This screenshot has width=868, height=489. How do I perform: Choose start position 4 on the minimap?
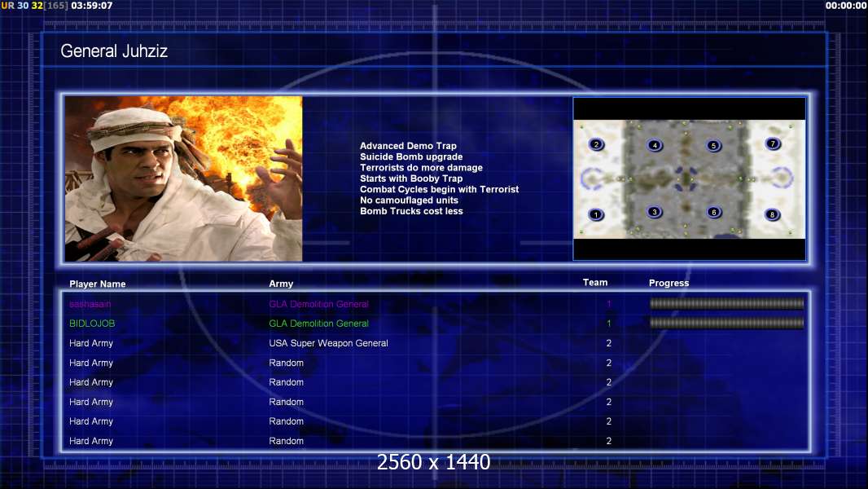coord(655,146)
